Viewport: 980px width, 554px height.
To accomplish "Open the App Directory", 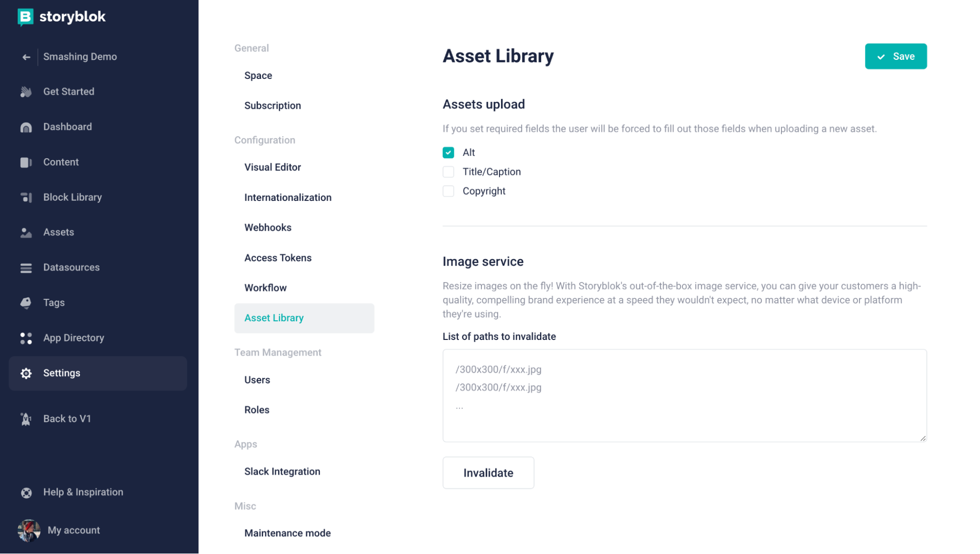I will tap(73, 337).
